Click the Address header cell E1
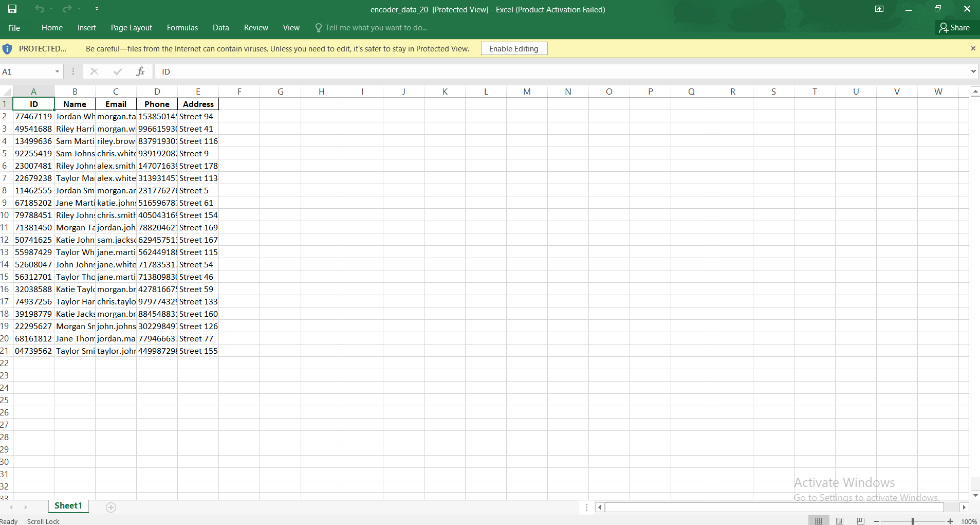 pyautogui.click(x=198, y=104)
